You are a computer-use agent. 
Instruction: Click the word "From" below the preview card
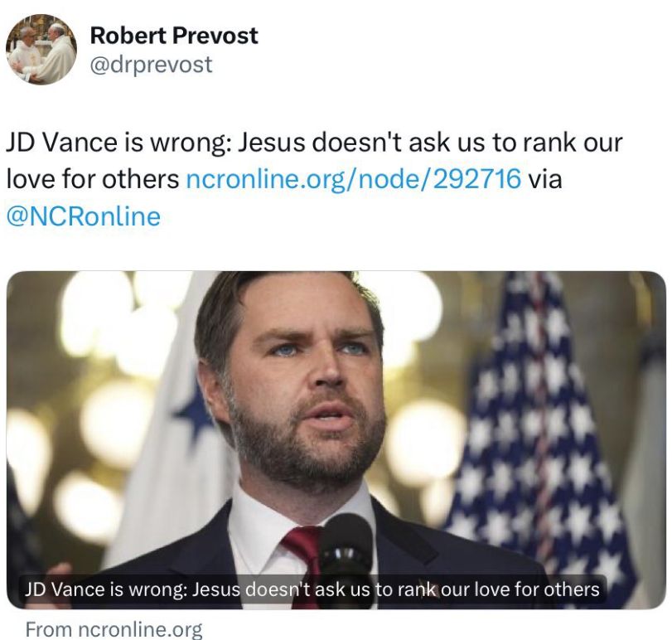pos(46,629)
